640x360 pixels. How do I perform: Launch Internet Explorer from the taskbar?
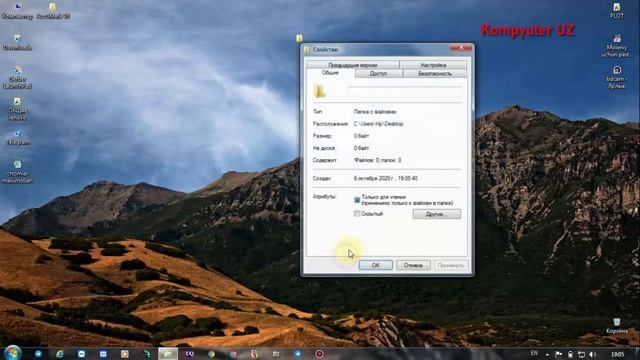pyautogui.click(x=60, y=354)
